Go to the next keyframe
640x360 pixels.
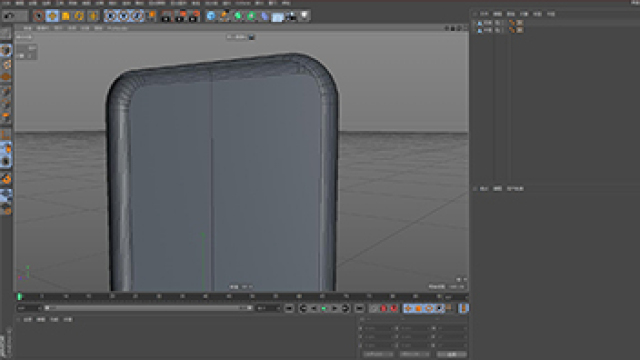point(345,308)
